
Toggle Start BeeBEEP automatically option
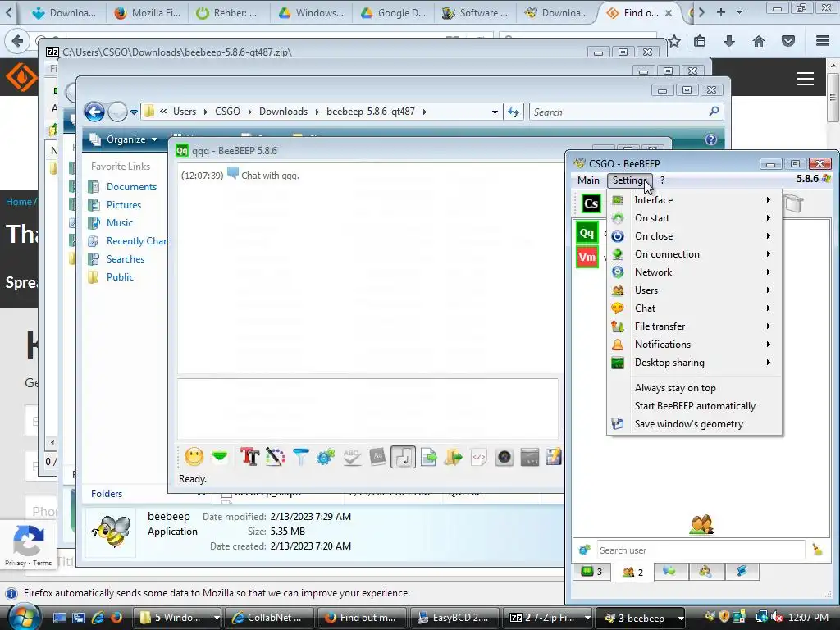click(694, 406)
